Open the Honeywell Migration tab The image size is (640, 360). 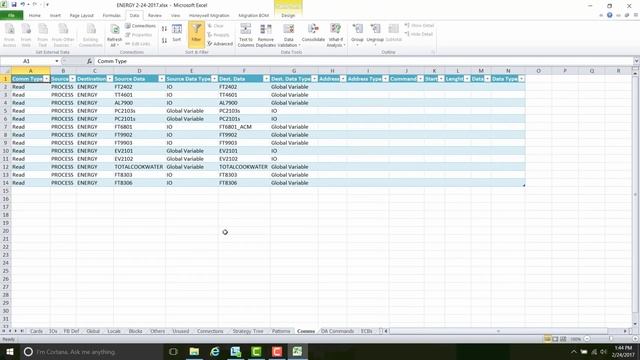pyautogui.click(x=209, y=16)
